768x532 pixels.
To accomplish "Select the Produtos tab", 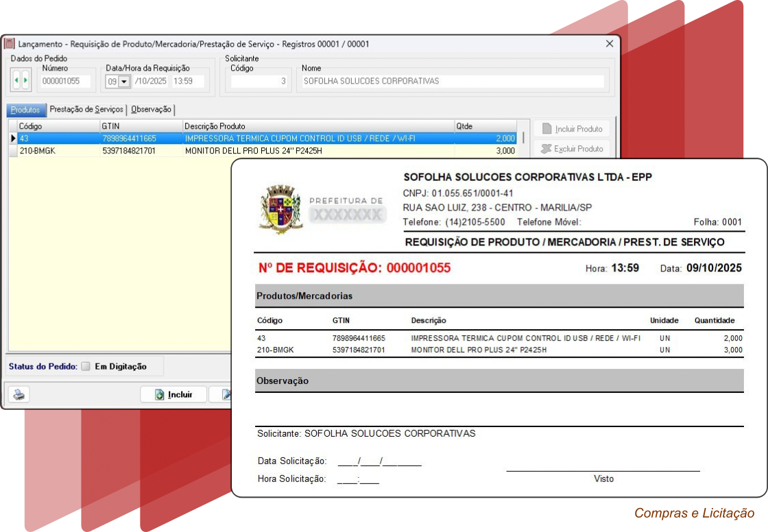I will click(25, 110).
